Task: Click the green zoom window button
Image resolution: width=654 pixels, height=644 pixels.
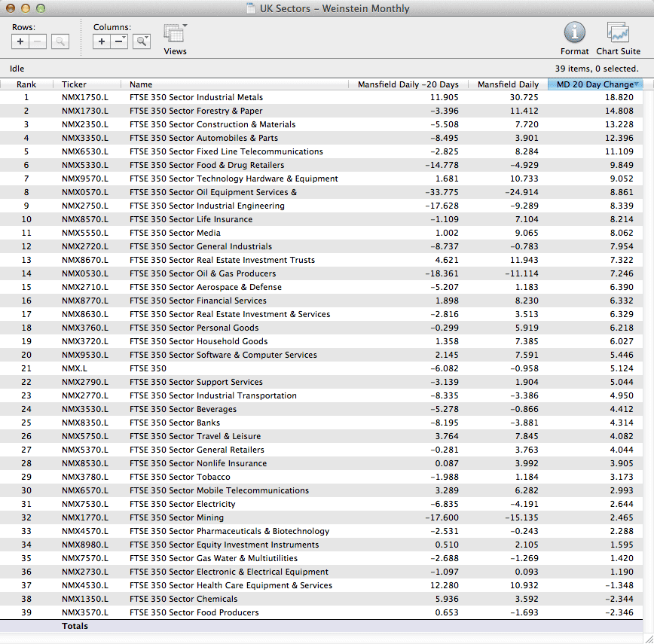Action: (x=40, y=8)
